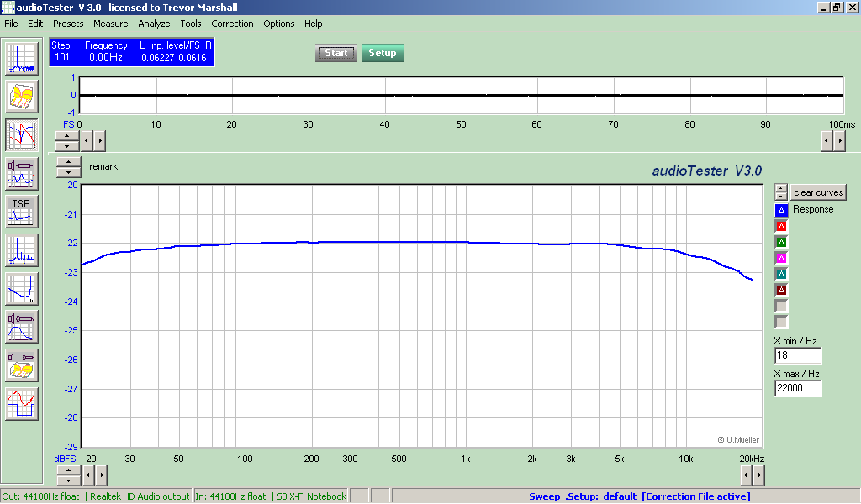861x504 pixels.
Task: Toggle the red A curve slot
Action: coord(781,226)
